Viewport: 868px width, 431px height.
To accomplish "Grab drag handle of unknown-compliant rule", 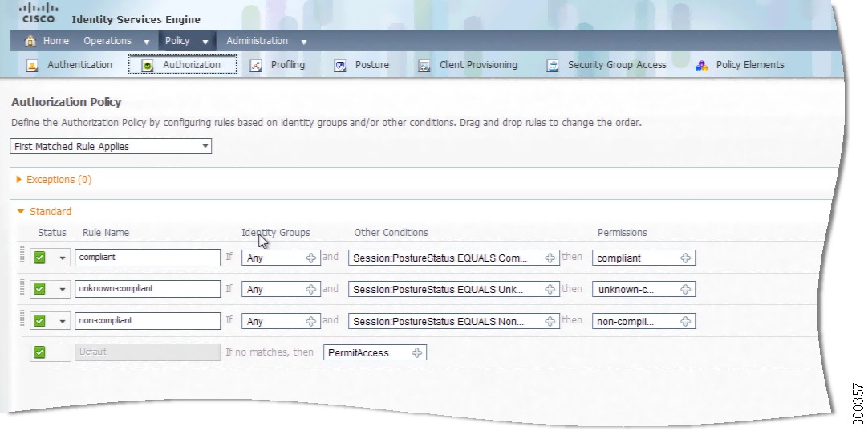I will point(22,287).
